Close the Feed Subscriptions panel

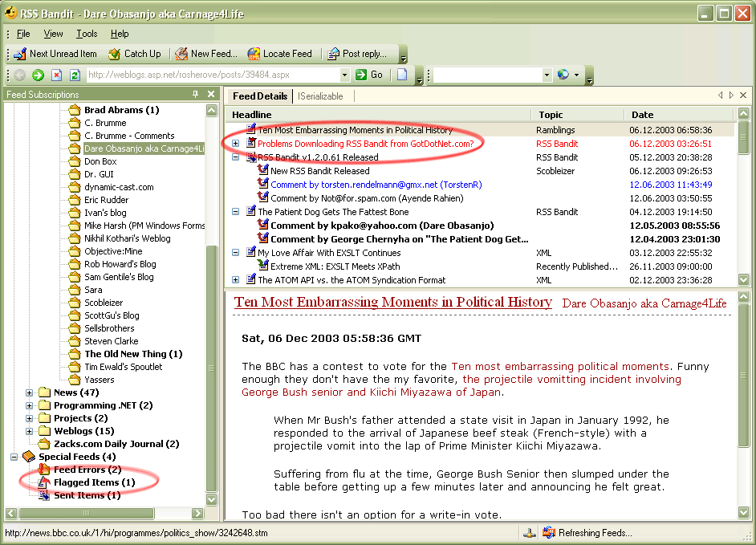211,94
